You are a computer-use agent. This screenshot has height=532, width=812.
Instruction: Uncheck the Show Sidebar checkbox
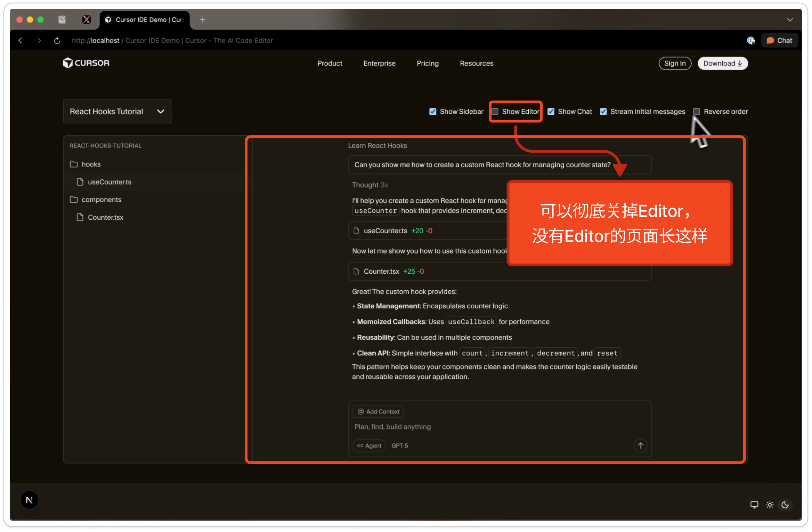click(433, 112)
